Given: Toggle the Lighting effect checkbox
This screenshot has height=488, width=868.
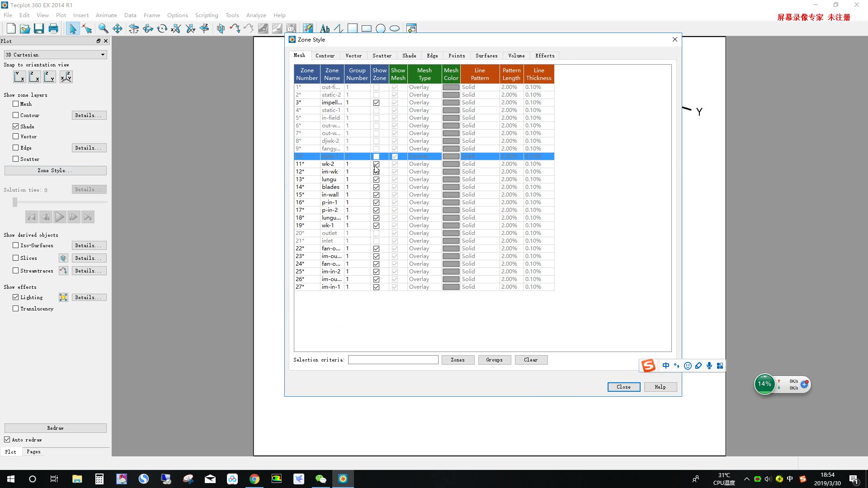Looking at the screenshot, I should pos(16,297).
